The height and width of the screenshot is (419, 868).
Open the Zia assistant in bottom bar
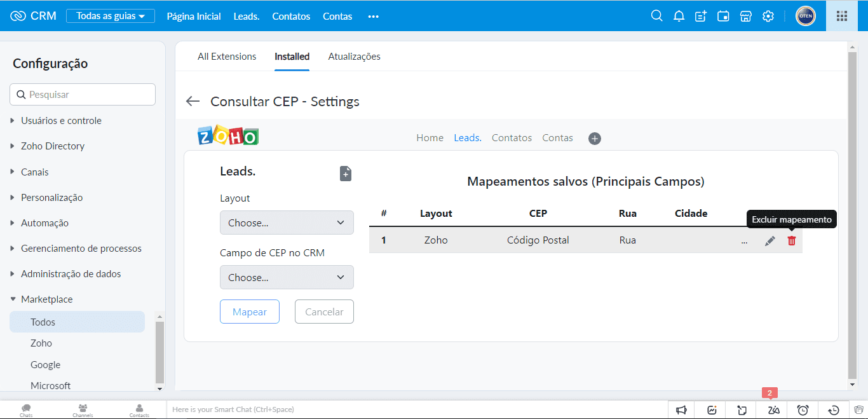pyautogui.click(x=773, y=410)
